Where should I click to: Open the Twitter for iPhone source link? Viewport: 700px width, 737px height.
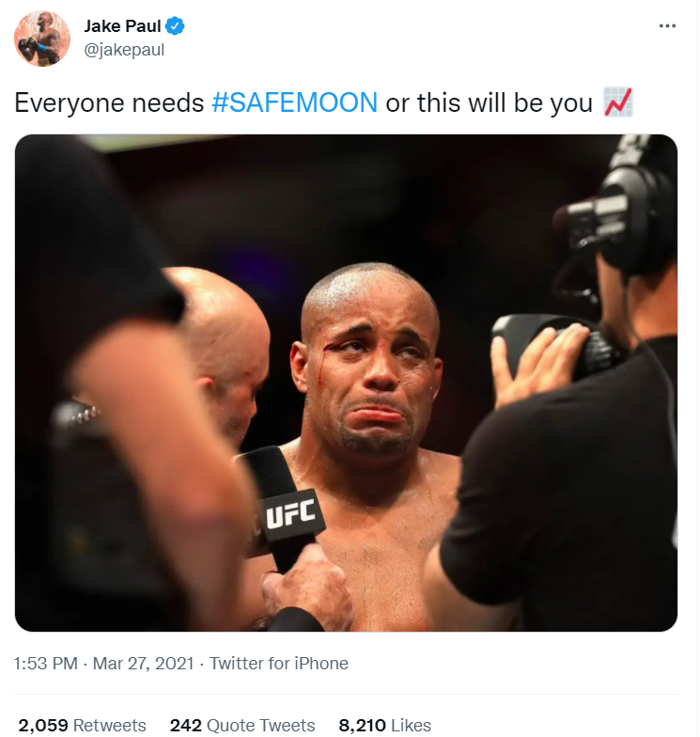coord(278,664)
